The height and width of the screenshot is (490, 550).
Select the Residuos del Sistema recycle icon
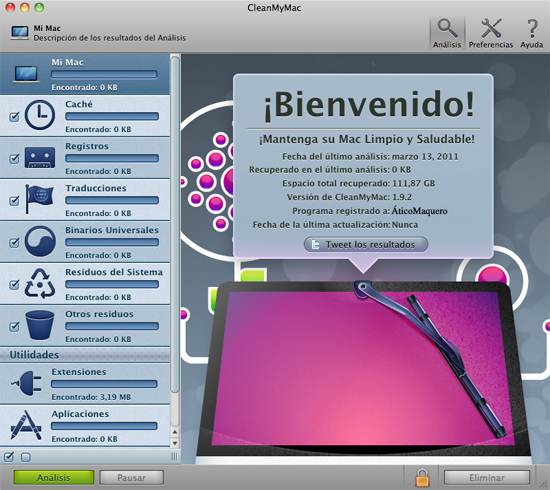click(40, 283)
